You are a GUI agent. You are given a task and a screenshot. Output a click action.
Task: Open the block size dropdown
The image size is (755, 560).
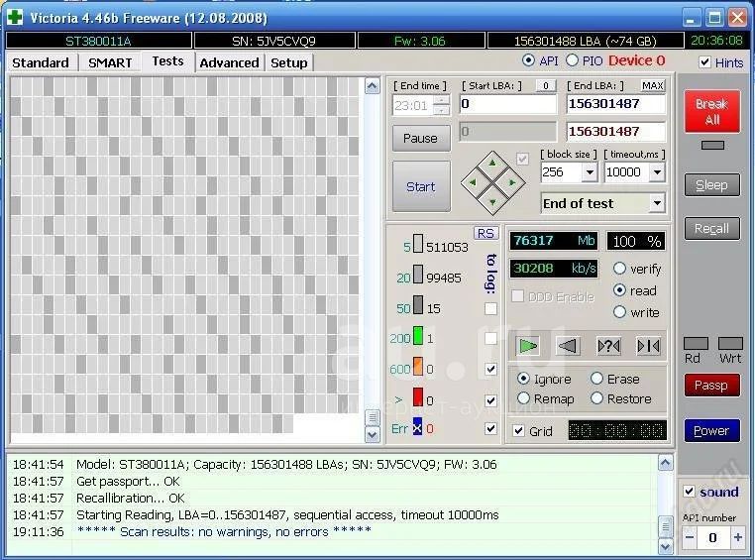point(590,172)
